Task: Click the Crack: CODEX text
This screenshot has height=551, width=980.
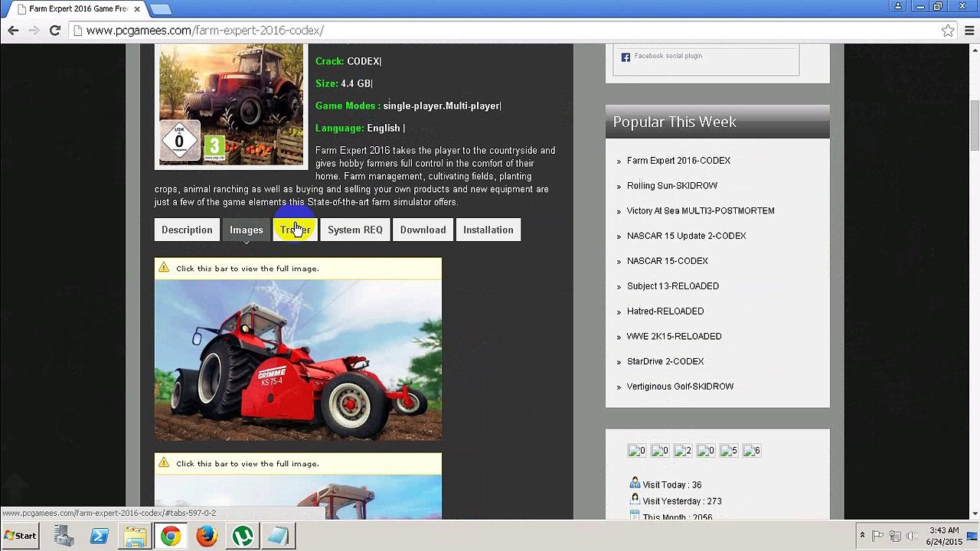Action: click(x=348, y=61)
